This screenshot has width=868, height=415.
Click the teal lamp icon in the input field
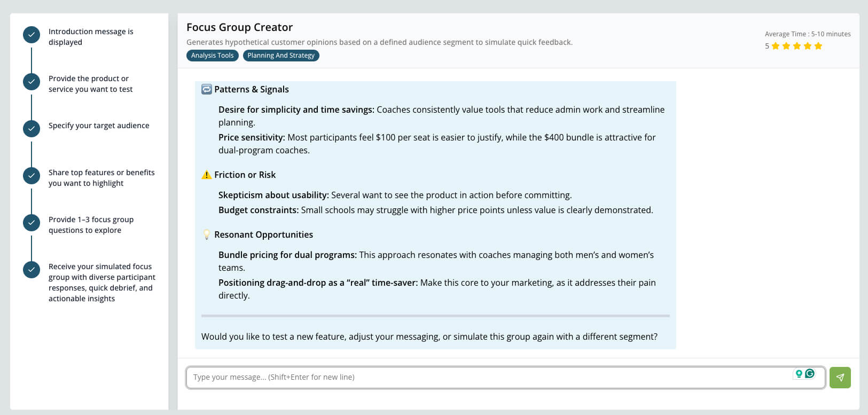(x=797, y=374)
